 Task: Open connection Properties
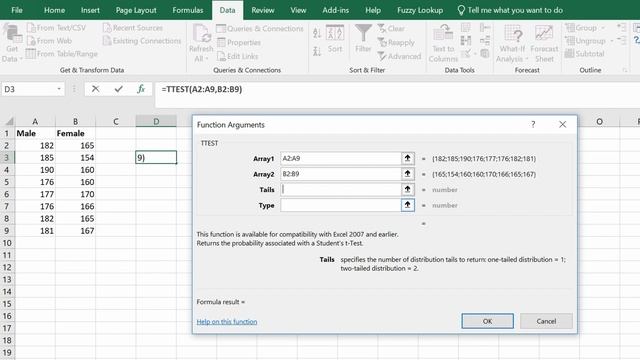pyautogui.click(x=239, y=42)
